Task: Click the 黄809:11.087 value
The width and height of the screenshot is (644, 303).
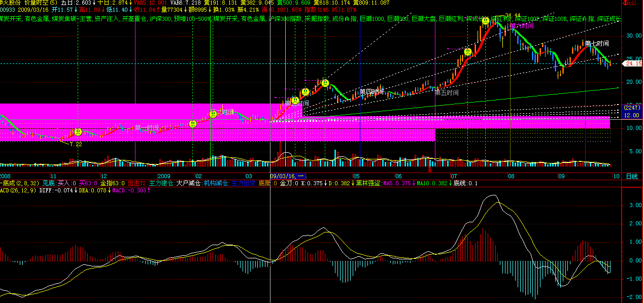Action: (372, 3)
